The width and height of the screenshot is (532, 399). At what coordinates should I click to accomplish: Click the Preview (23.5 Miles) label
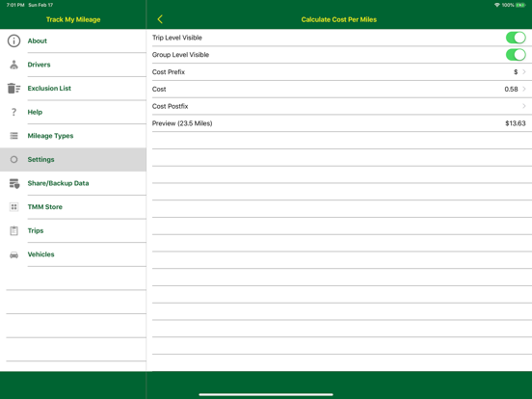tap(182, 123)
